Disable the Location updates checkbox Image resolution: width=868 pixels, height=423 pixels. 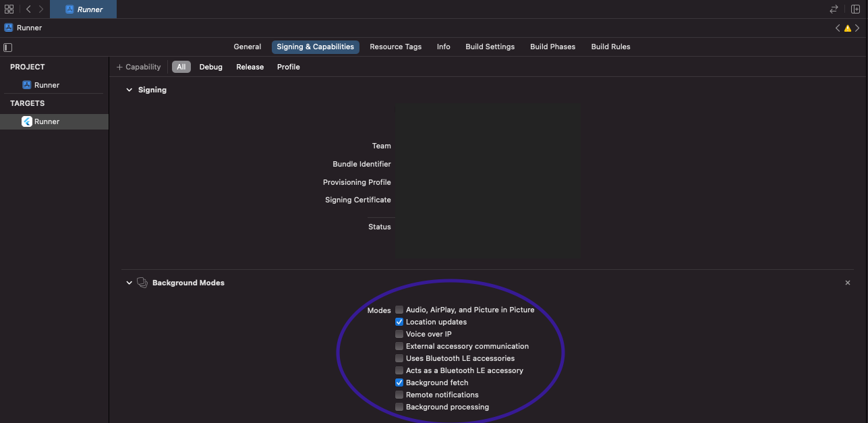[x=399, y=322]
